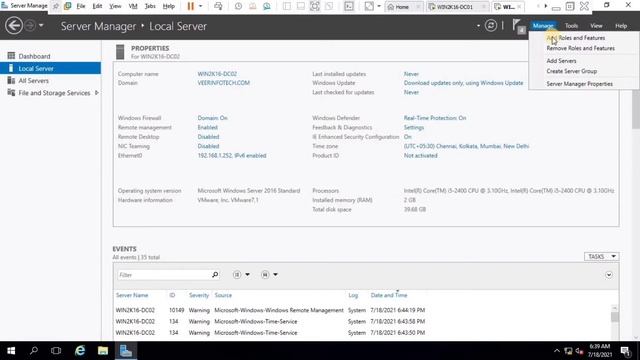Open the power options dropdown next to Pause
The width and height of the screenshot is (640, 360).
[x=200, y=6]
